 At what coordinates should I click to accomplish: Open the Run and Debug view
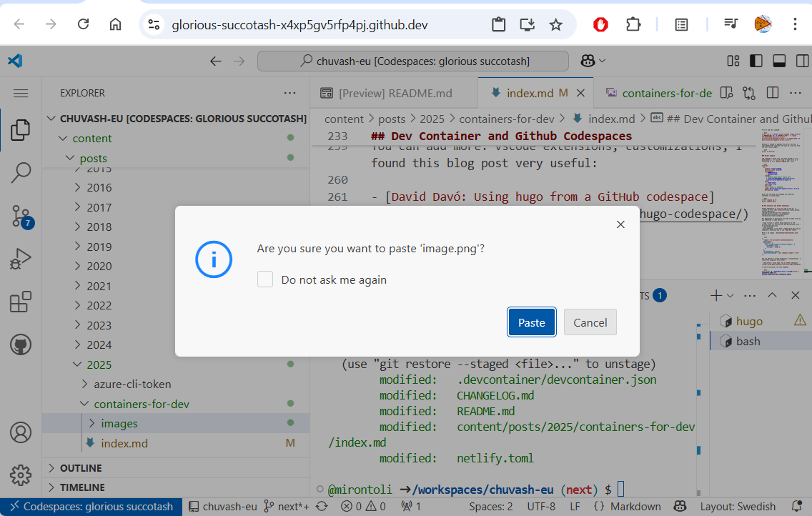coord(21,258)
